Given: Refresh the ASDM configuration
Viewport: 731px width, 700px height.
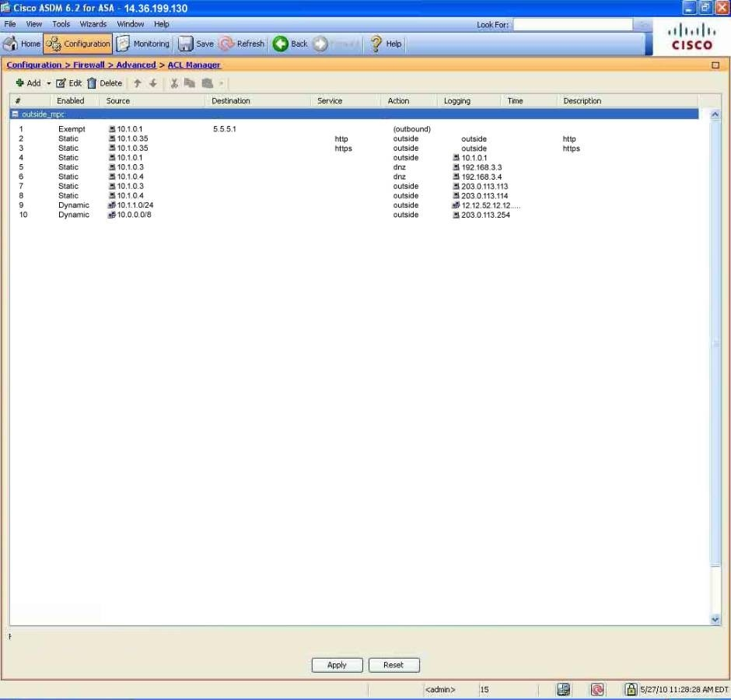Looking at the screenshot, I should [242, 44].
